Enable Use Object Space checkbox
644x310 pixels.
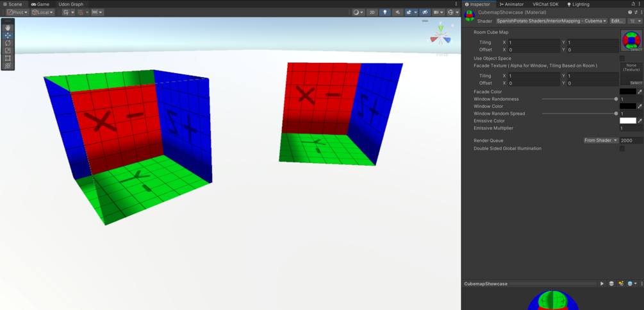pos(622,58)
